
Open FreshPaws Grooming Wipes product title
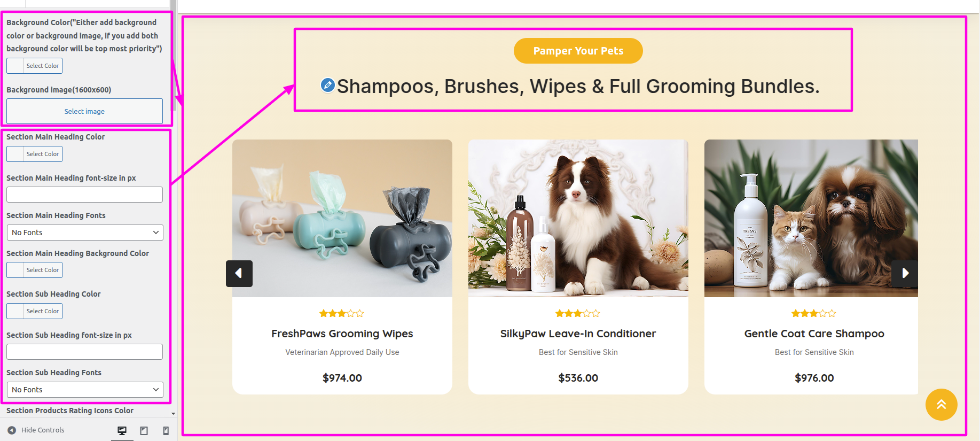(342, 334)
